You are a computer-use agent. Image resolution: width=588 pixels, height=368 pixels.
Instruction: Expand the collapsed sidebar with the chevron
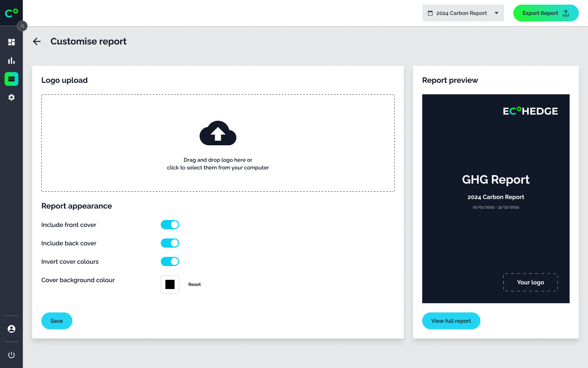[22, 26]
